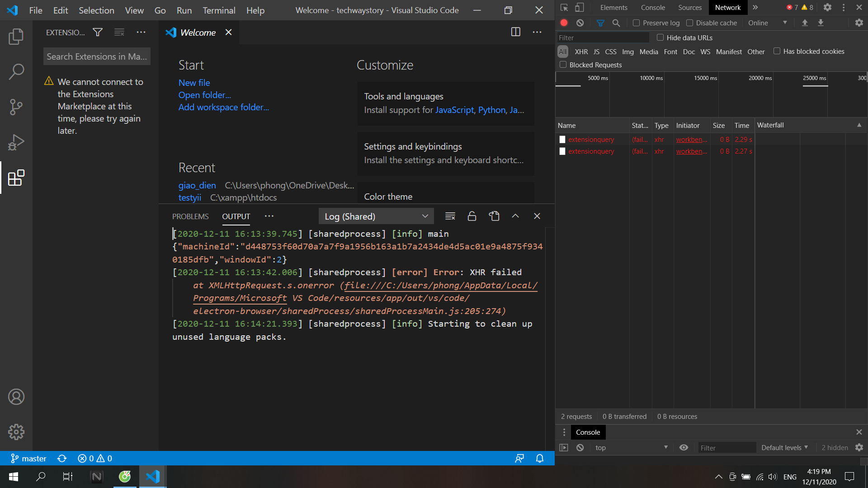The image size is (868, 488).
Task: Click the 15000 ms mark on network overview timeline
Action: pos(705,78)
